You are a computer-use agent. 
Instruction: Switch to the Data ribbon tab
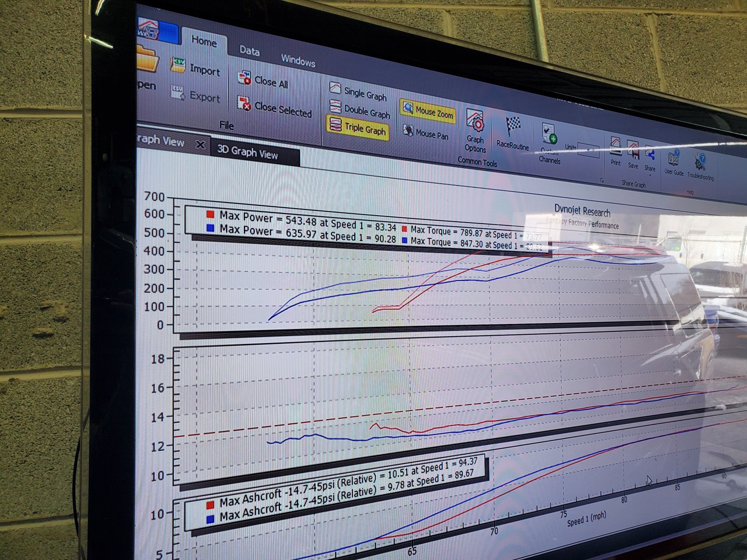[x=250, y=51]
